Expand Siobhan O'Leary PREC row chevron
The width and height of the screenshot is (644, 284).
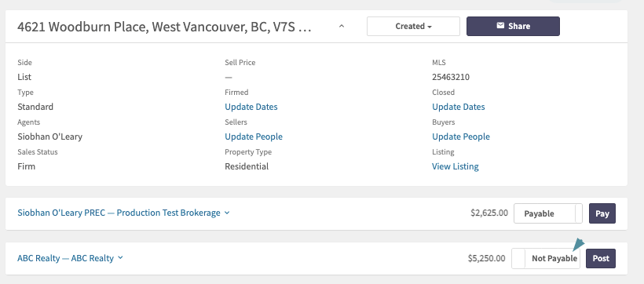228,213
